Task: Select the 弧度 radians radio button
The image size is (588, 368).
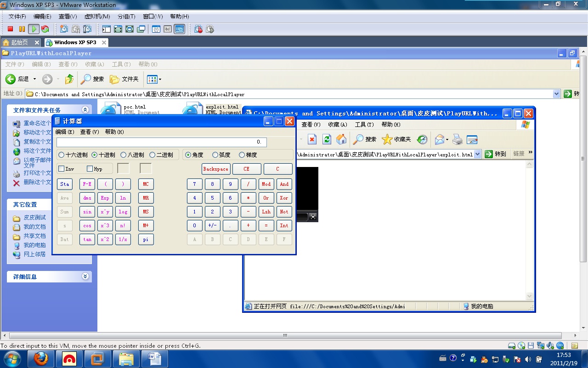Action: tap(221, 155)
